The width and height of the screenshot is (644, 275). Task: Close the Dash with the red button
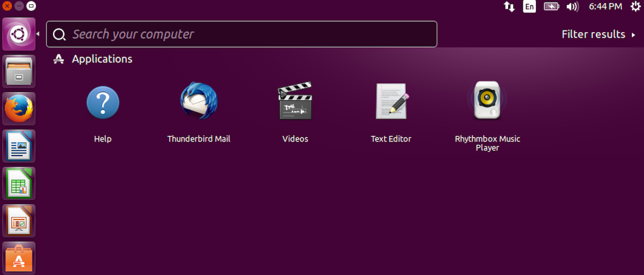7,6
